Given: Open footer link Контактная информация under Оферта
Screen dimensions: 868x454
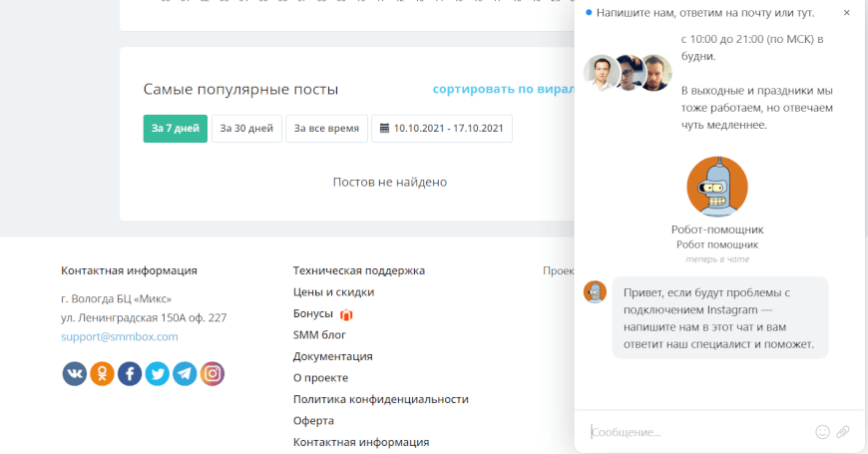Looking at the screenshot, I should 361,442.
